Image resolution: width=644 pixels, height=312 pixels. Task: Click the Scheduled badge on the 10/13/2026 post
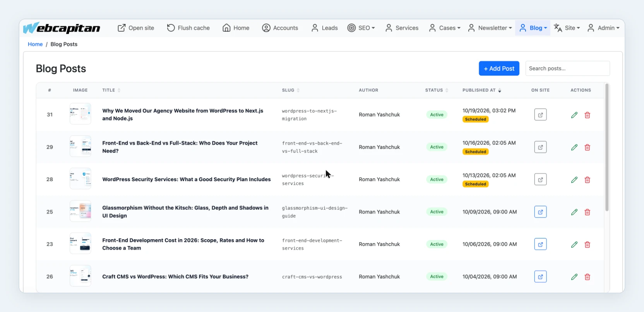[475, 184]
